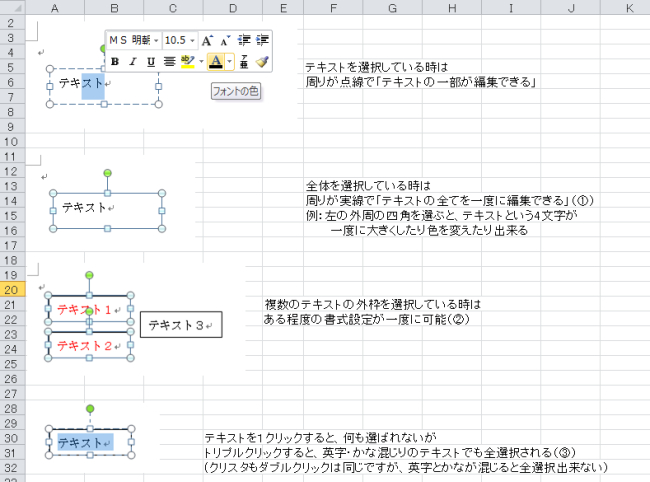Select row 2 header
Viewport: 650px width, 482px height.
click(x=12, y=23)
